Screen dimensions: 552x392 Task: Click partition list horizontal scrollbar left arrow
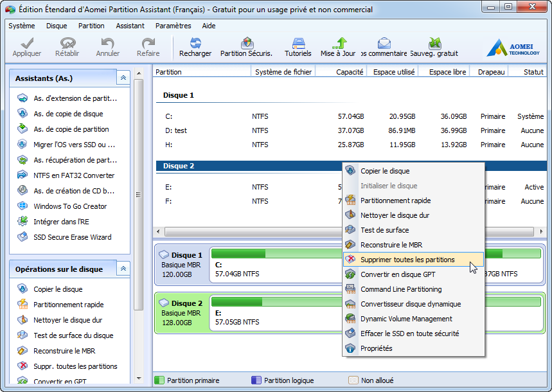[158, 232]
